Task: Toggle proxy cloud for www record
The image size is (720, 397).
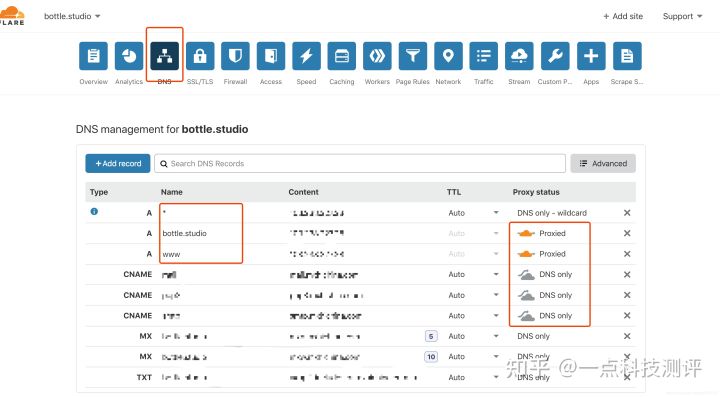Action: pos(526,254)
